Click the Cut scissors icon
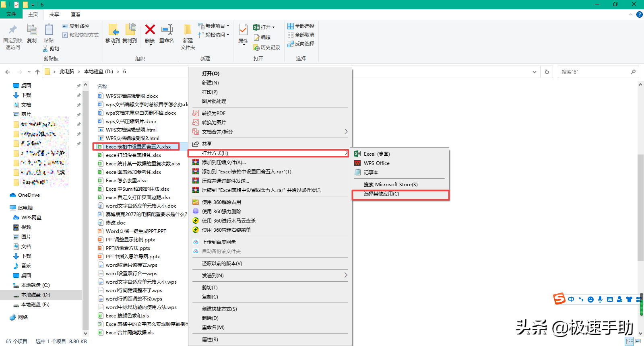The height and width of the screenshot is (346, 644). [45, 49]
